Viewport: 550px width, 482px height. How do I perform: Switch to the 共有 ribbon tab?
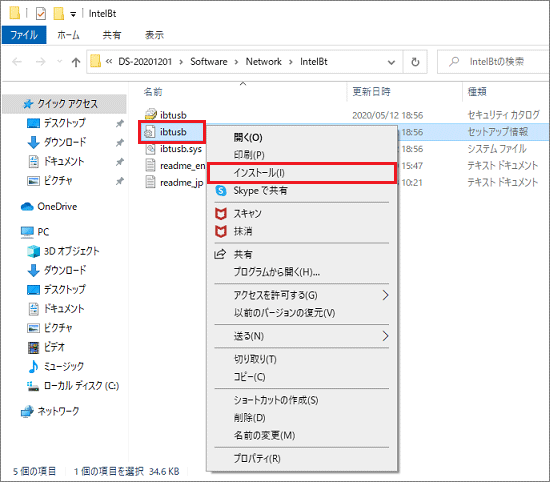[112, 35]
